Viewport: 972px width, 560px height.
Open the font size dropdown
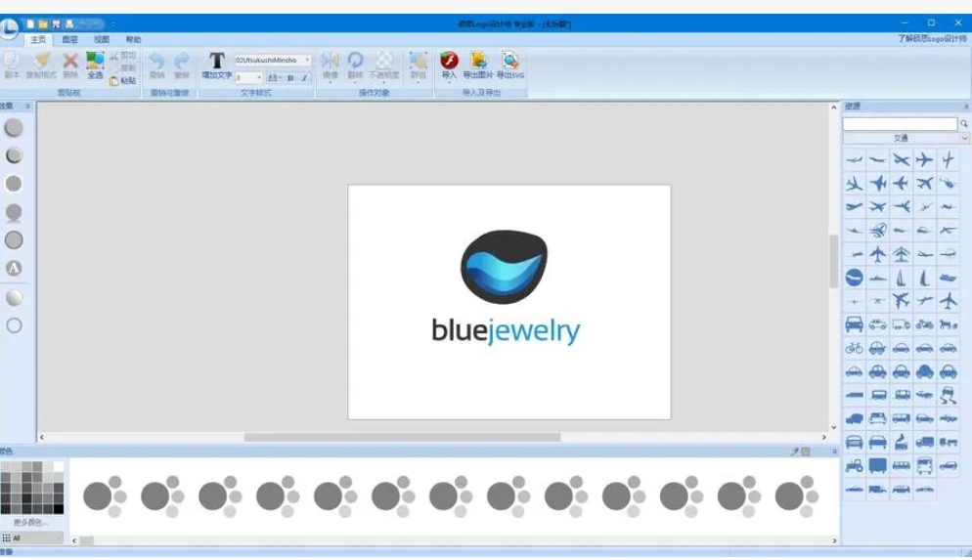(x=258, y=78)
